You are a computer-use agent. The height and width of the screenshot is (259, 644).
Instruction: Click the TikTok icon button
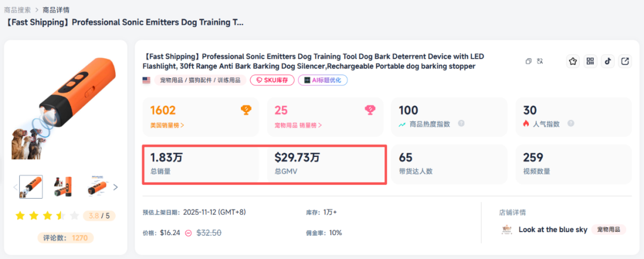tap(608, 61)
